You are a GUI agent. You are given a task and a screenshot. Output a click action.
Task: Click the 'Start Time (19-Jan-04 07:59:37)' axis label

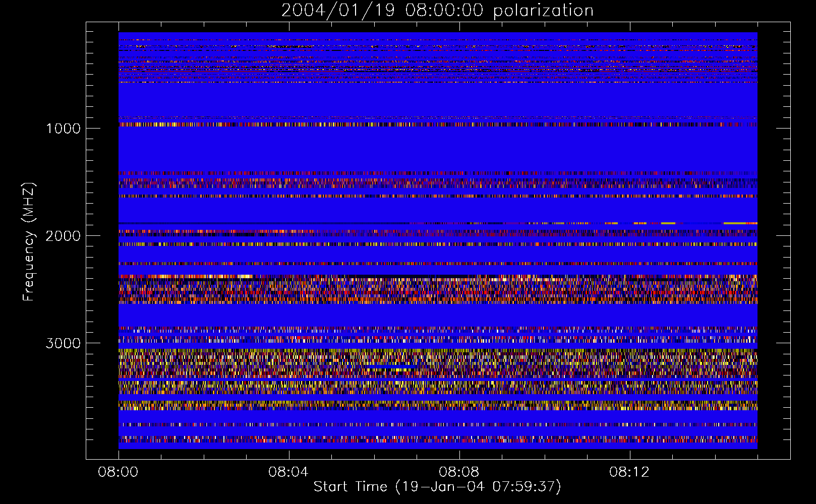(x=437, y=487)
